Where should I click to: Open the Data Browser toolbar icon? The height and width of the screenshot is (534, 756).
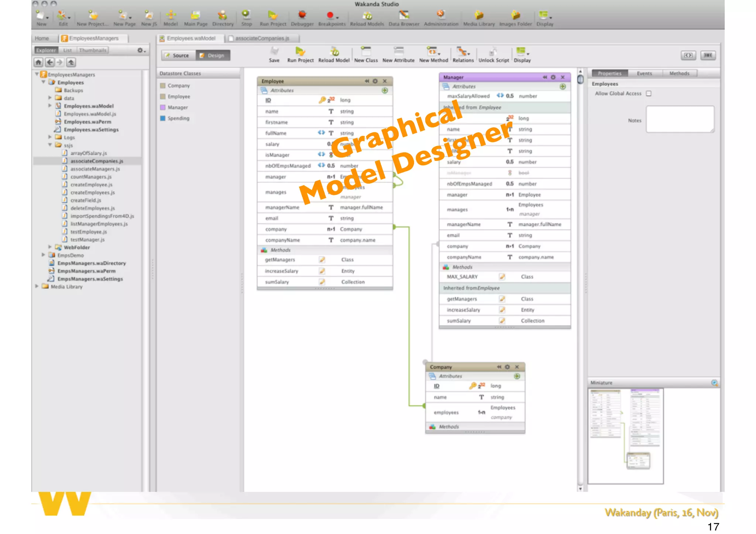click(x=404, y=15)
